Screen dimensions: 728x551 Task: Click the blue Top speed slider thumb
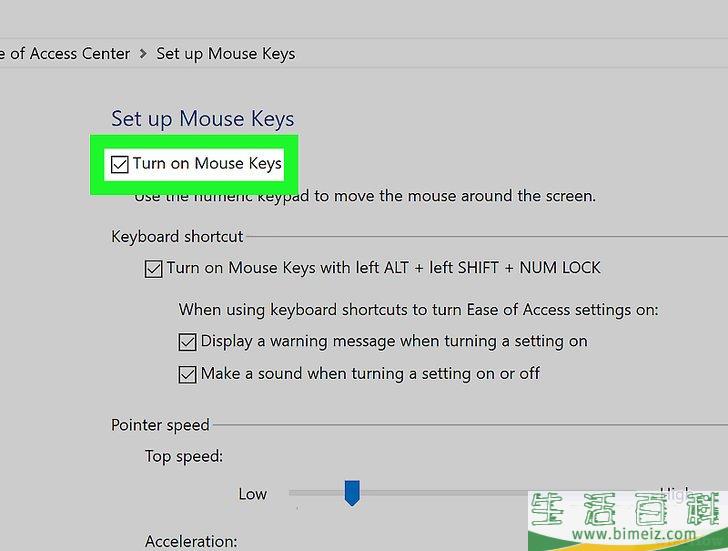point(352,492)
